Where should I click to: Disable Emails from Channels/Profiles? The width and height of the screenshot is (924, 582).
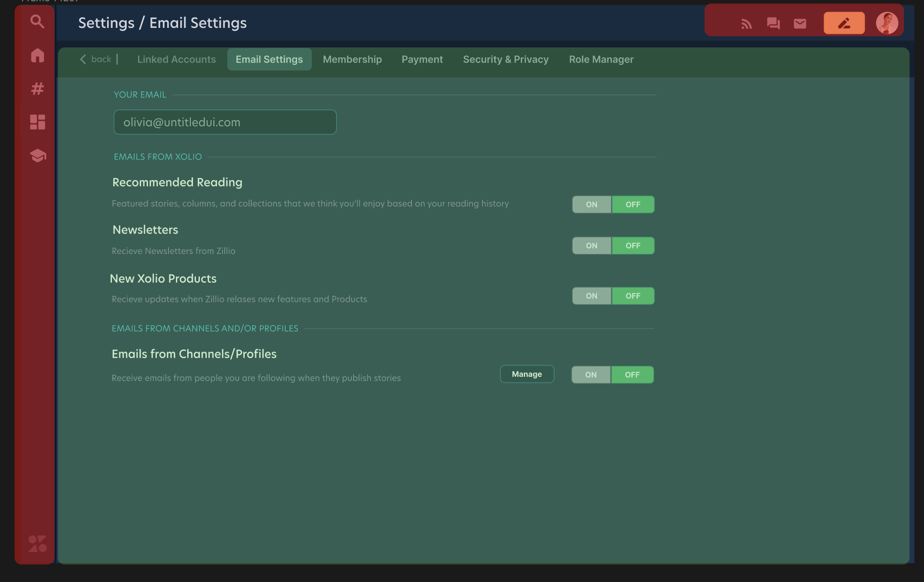[x=632, y=374]
